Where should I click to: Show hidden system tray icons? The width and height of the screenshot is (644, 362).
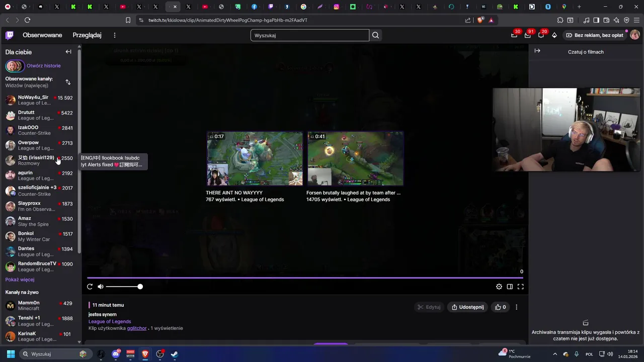(555, 354)
